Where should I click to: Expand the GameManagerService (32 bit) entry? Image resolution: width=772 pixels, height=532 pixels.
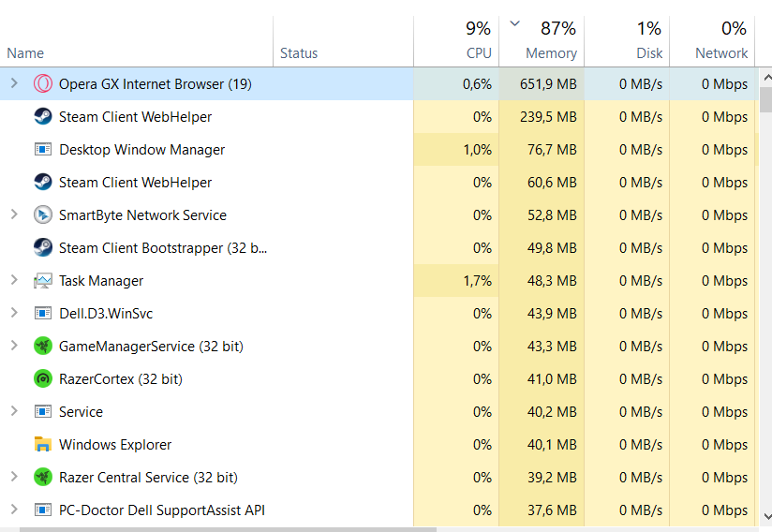pyautogui.click(x=14, y=346)
